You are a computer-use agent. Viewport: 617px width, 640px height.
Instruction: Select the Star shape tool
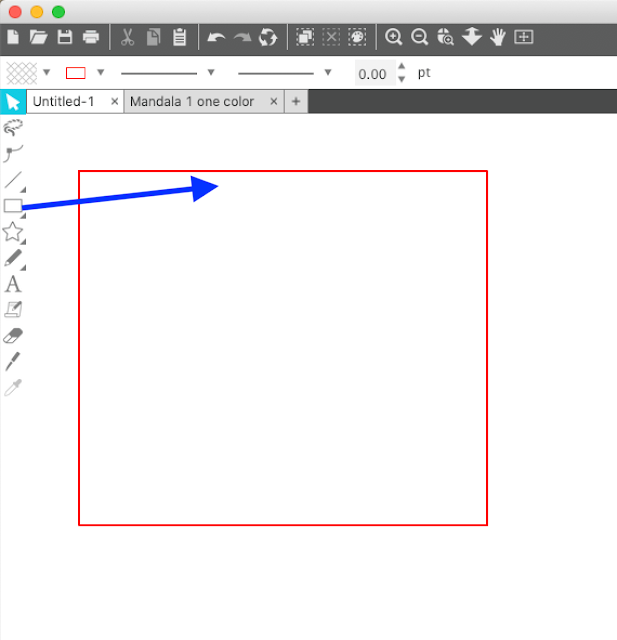[x=13, y=232]
